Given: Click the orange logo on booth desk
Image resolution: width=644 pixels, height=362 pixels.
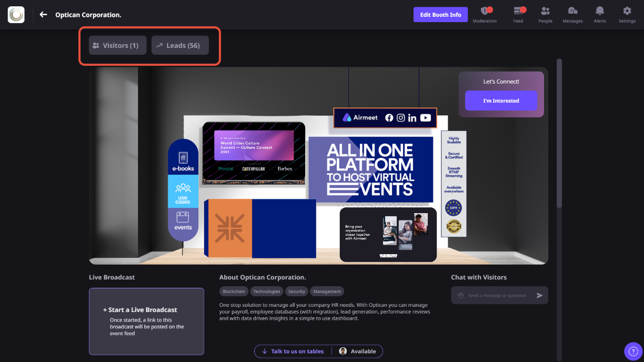Looking at the screenshot, I should click(x=230, y=228).
